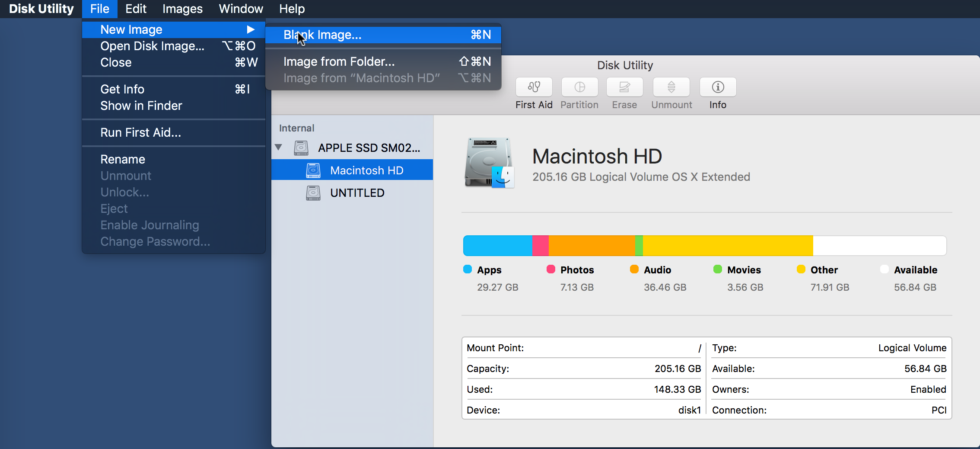Open the Help menu

(292, 9)
